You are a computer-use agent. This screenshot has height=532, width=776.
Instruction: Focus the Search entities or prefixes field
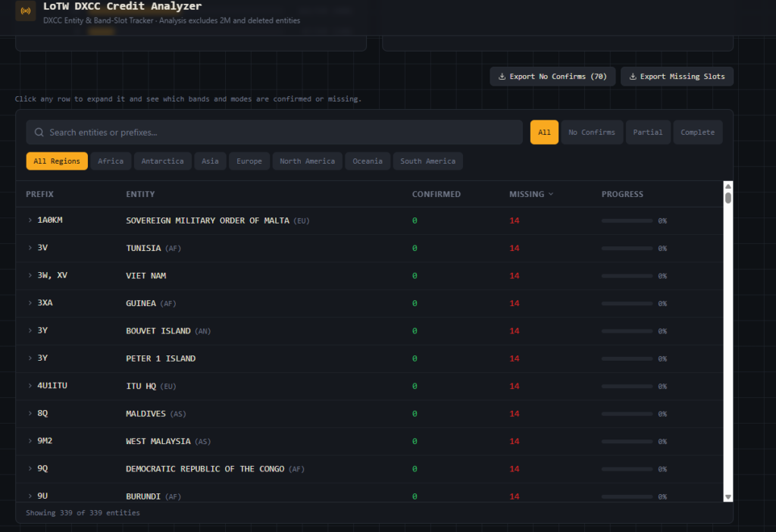(x=280, y=133)
